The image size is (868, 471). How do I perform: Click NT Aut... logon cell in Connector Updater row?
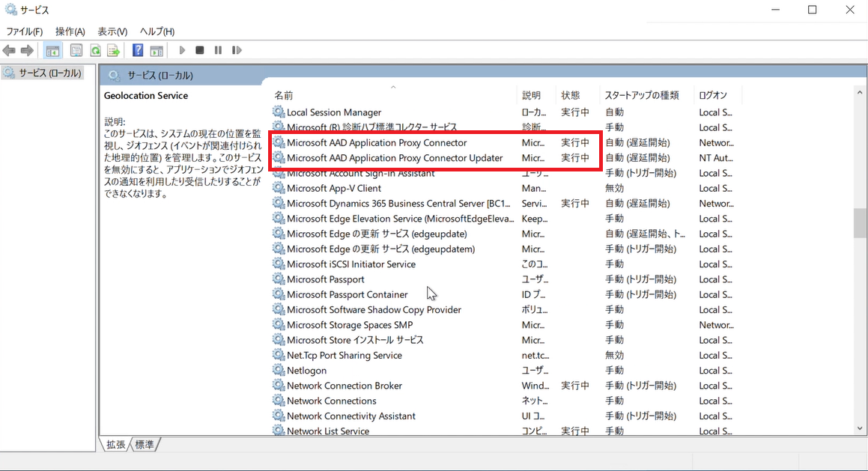(x=716, y=158)
